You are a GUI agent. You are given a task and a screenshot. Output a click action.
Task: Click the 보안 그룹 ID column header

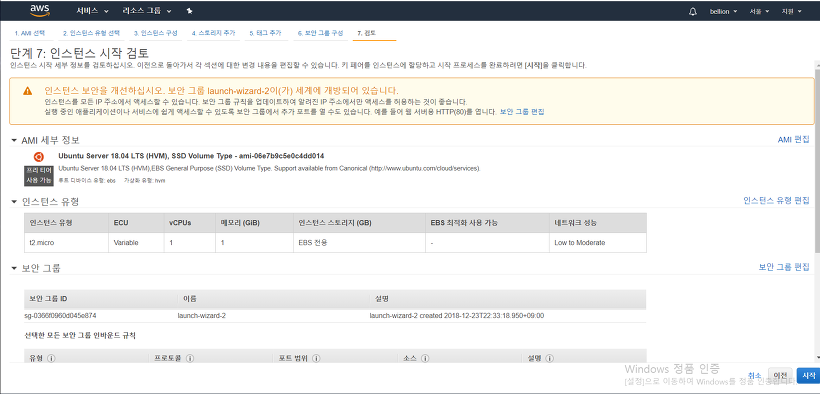click(48, 299)
